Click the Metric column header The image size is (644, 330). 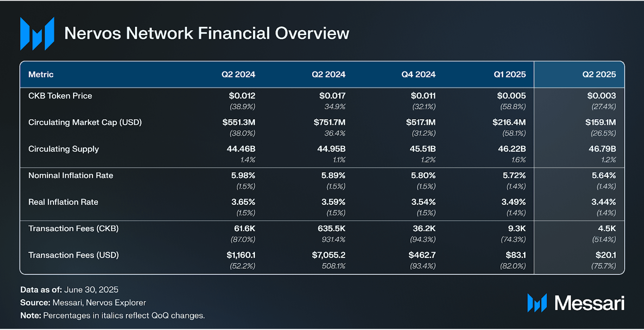pyautogui.click(x=41, y=74)
